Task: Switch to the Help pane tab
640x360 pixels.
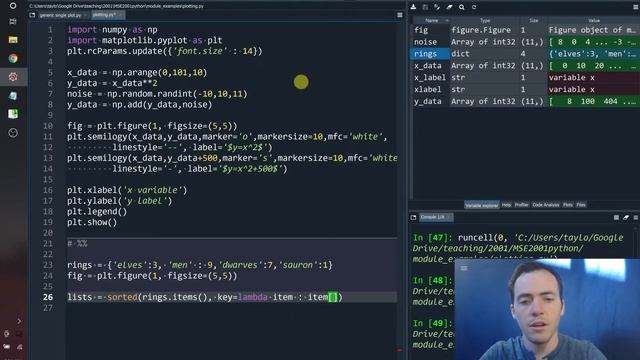Action: (506, 205)
